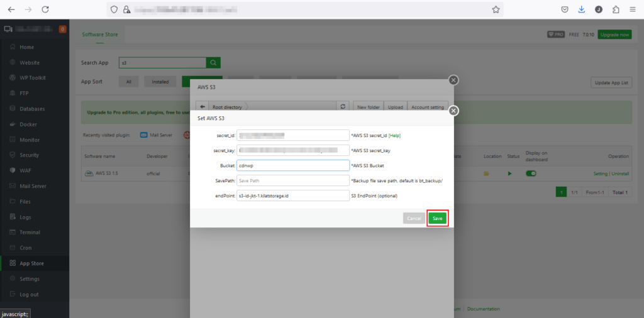Click the Bucket input field
The height and width of the screenshot is (318, 644).
click(292, 165)
